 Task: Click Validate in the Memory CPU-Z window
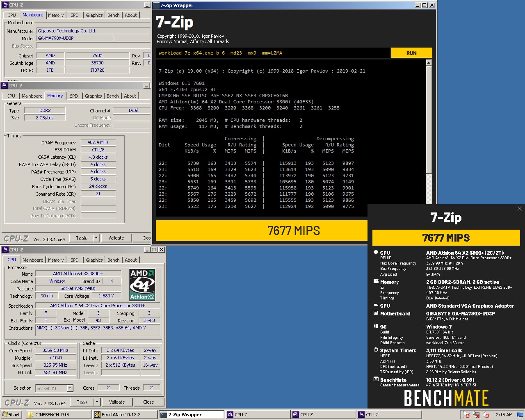pos(116,238)
